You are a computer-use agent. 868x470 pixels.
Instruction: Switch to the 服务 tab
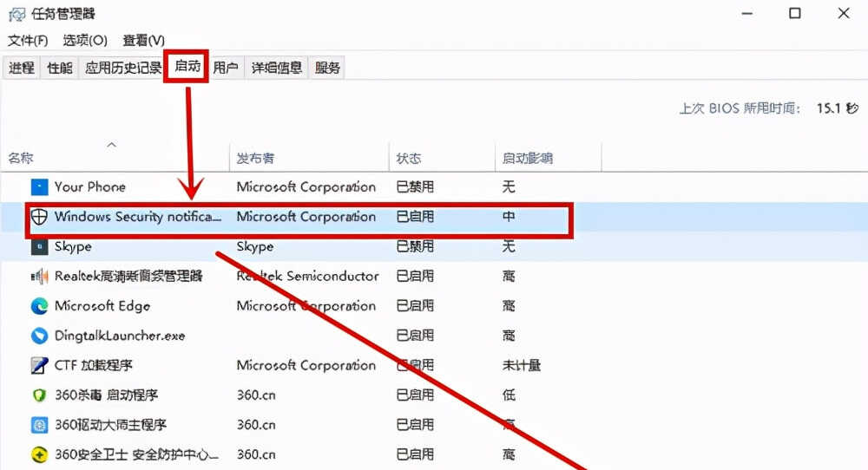(327, 68)
